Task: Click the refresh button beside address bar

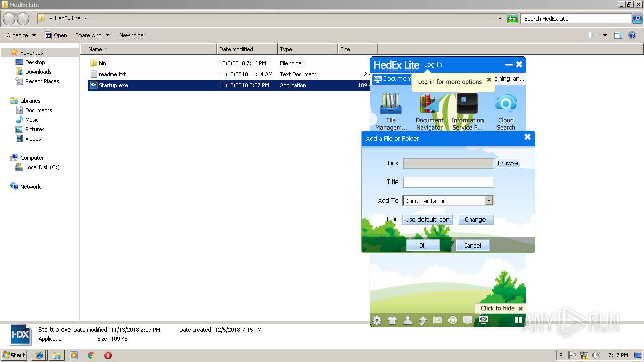Action: [512, 19]
